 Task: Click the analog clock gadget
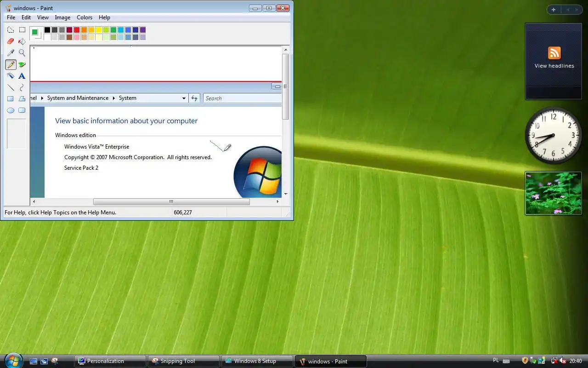[554, 135]
